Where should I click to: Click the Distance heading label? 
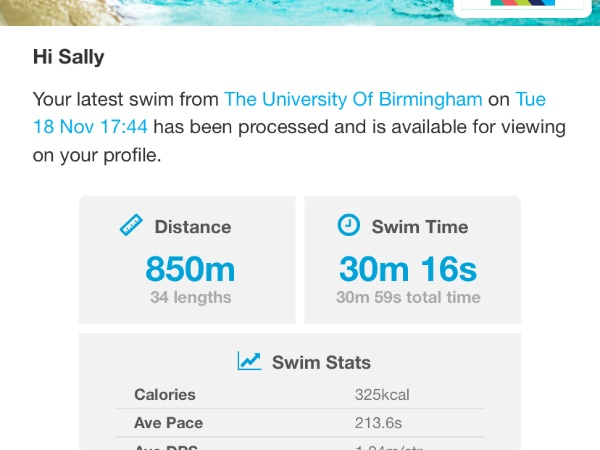click(193, 227)
